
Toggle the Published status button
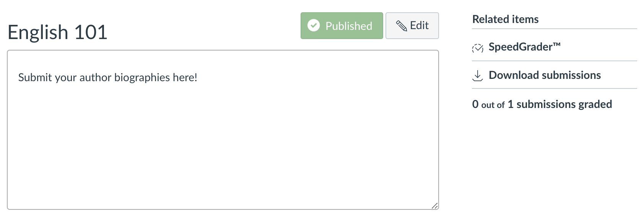[342, 26]
